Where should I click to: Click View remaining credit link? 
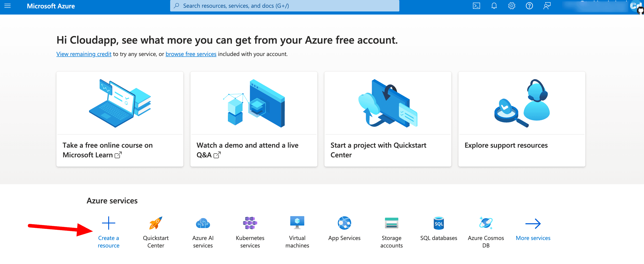coord(84,54)
